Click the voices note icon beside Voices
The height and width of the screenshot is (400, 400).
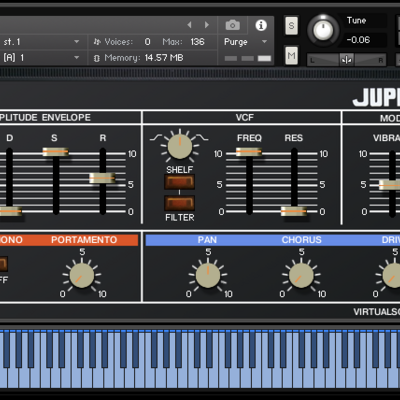tap(97, 42)
